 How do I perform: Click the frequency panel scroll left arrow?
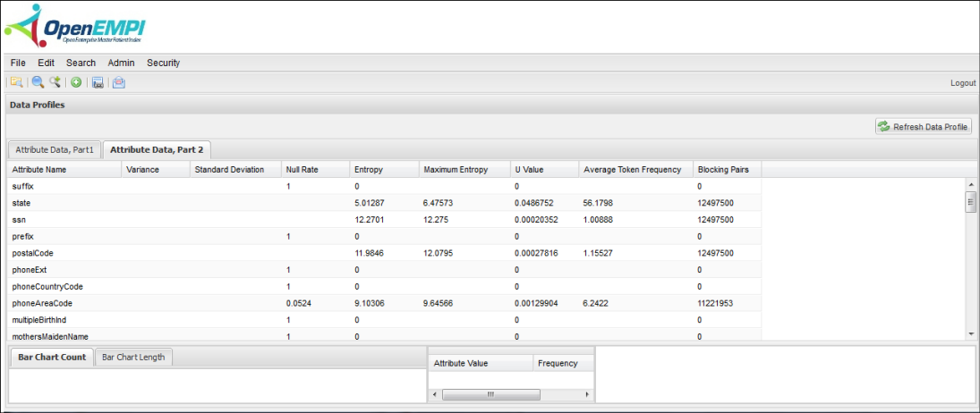tap(434, 395)
